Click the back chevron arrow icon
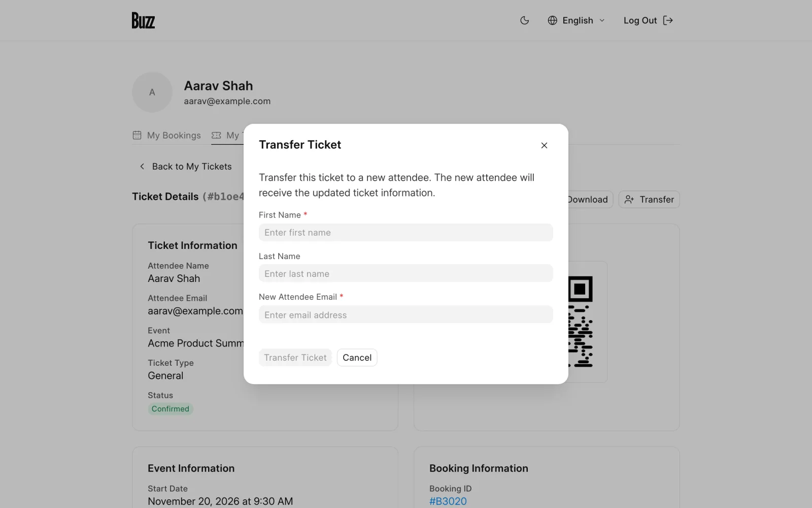 tap(142, 167)
